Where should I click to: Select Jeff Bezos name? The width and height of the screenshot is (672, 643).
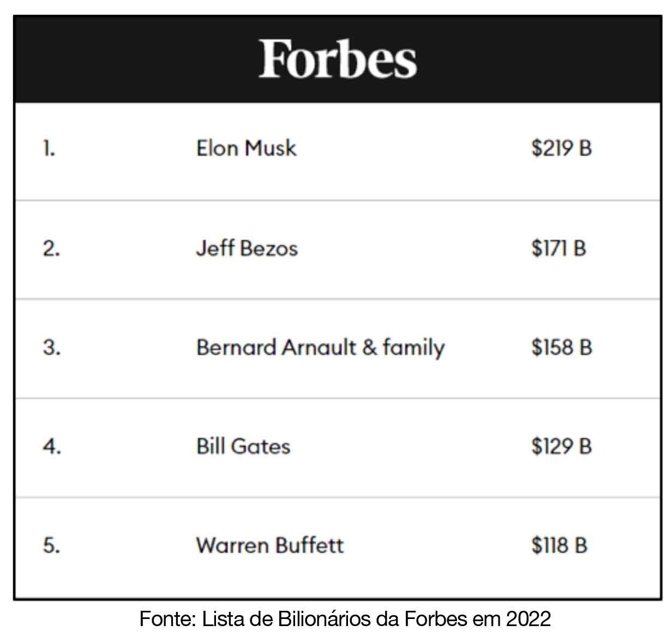(247, 248)
